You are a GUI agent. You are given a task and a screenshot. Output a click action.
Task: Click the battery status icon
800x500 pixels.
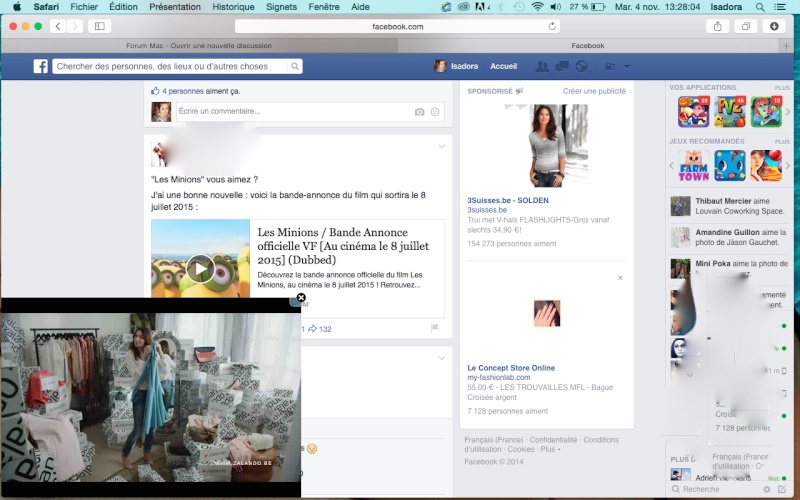click(598, 7)
